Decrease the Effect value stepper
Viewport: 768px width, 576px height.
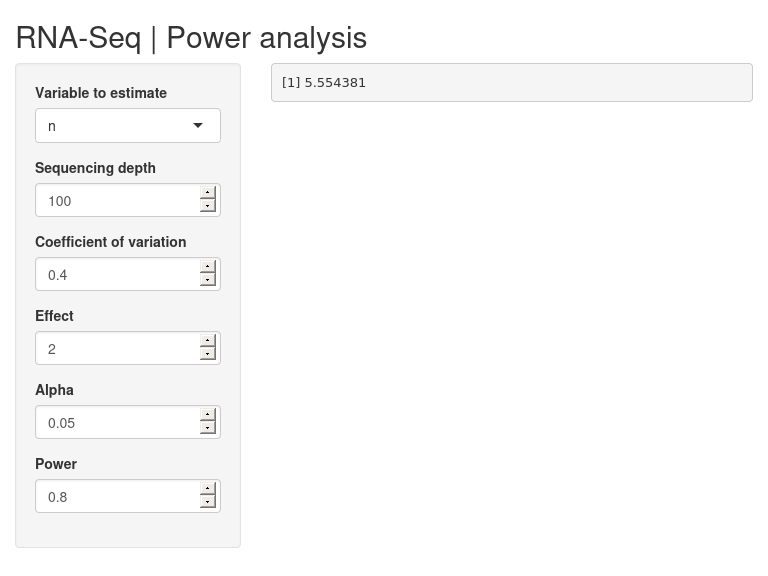[208, 354]
